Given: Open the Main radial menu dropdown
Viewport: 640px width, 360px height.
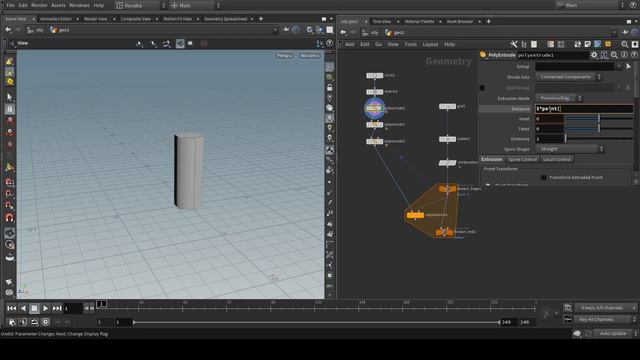Looking at the screenshot, I should coord(195,5).
